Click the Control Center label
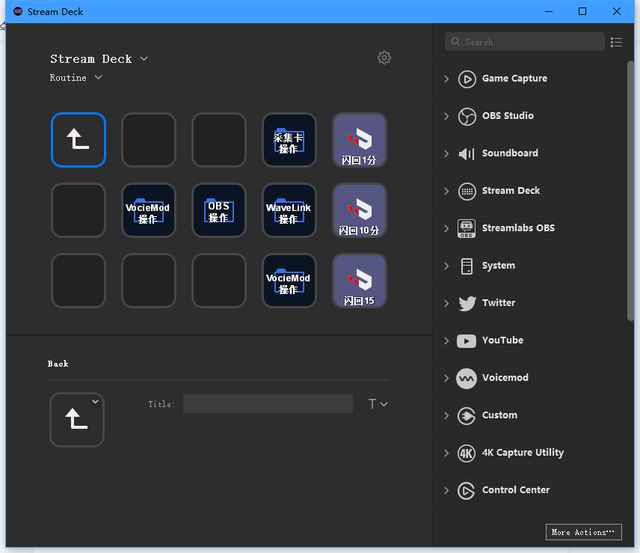The height and width of the screenshot is (553, 640). click(x=516, y=490)
